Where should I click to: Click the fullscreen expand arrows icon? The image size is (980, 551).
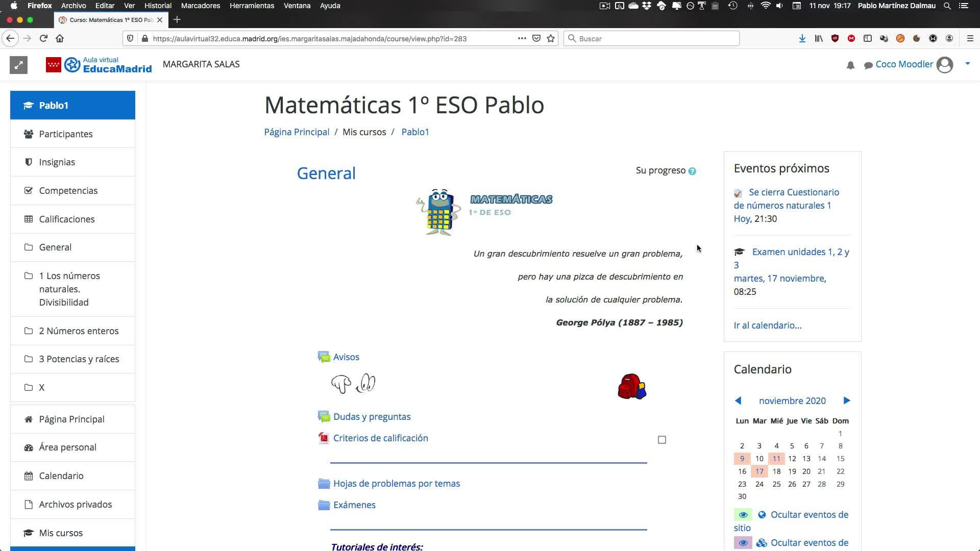[18, 65]
